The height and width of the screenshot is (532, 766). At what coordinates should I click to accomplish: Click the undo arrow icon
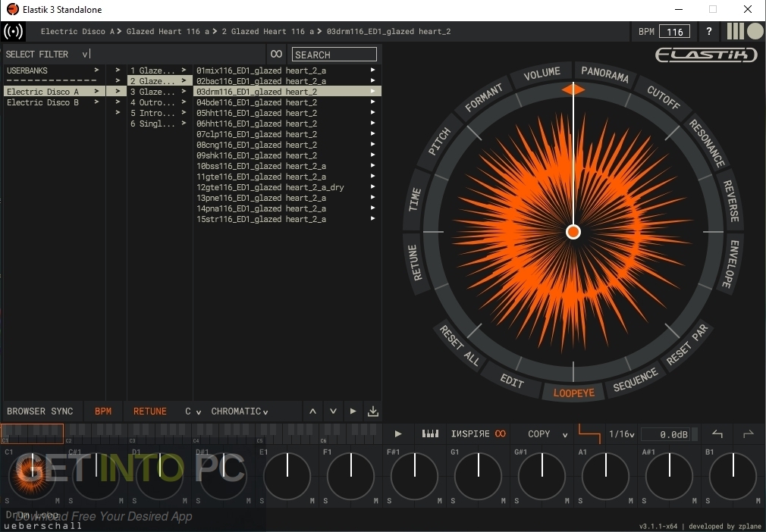click(717, 434)
